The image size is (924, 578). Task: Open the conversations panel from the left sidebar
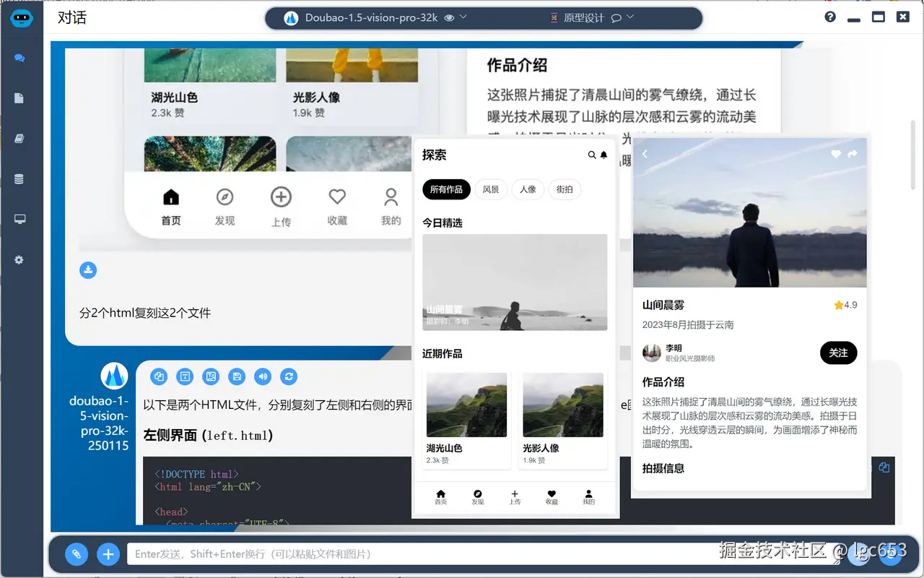click(22, 58)
